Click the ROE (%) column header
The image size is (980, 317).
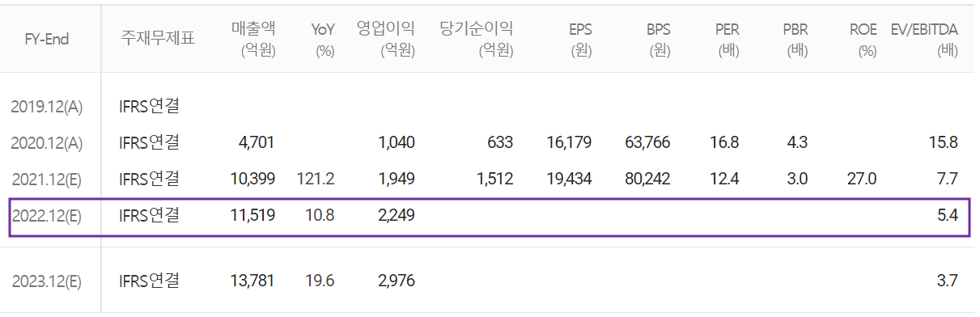click(x=863, y=40)
